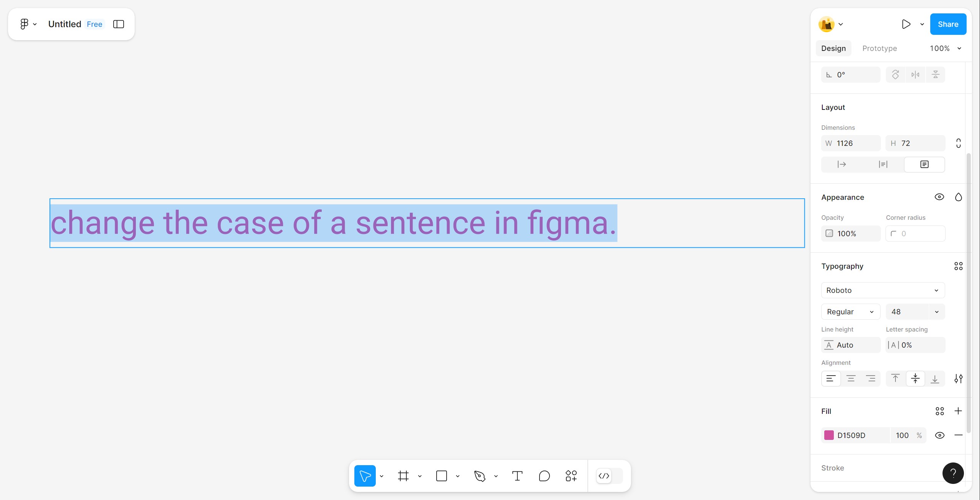The image size is (980, 500).
Task: Select the Text tool
Action: [x=517, y=476]
